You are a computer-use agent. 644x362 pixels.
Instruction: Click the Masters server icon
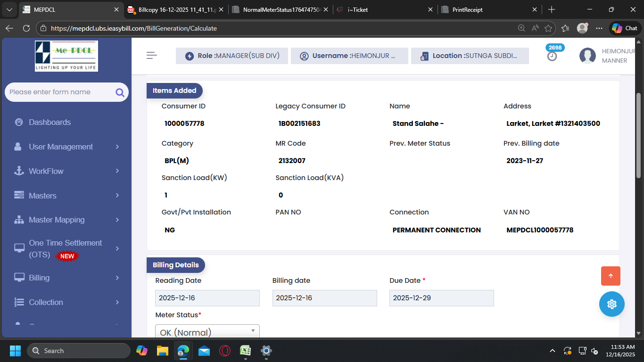19,195
